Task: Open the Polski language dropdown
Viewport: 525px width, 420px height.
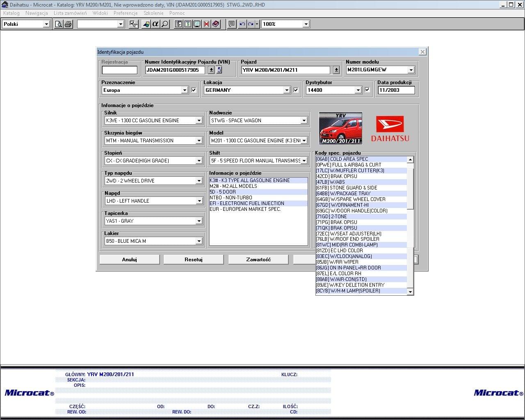Action: [x=46, y=24]
